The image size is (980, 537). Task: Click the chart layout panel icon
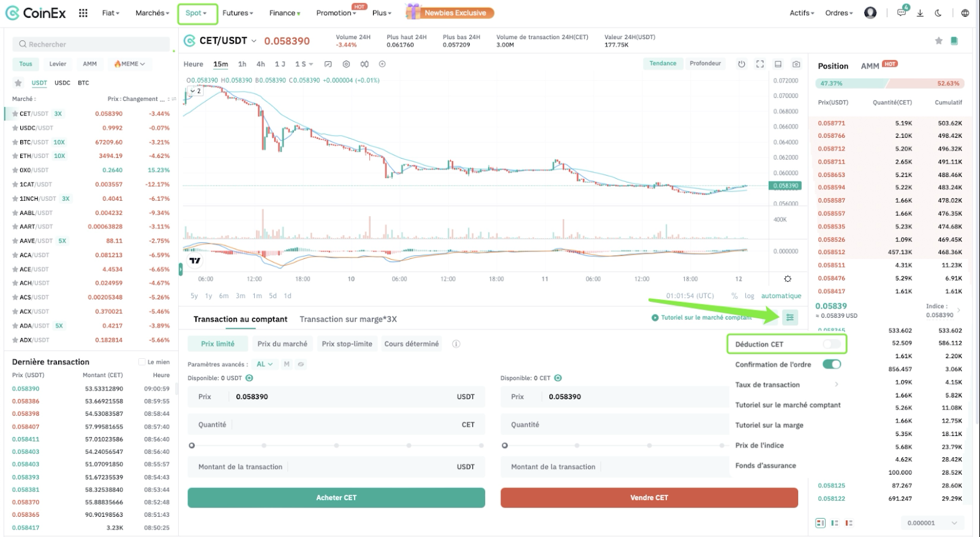tap(778, 64)
